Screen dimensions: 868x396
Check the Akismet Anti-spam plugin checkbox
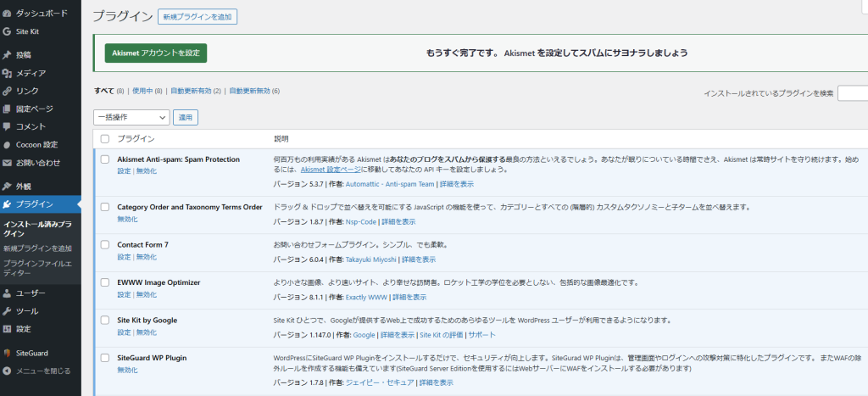[105, 159]
